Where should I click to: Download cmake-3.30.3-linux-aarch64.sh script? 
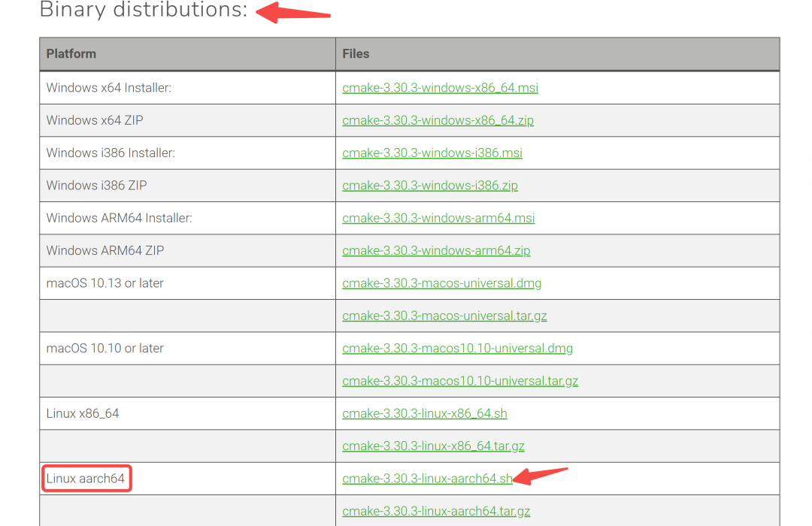(x=427, y=479)
